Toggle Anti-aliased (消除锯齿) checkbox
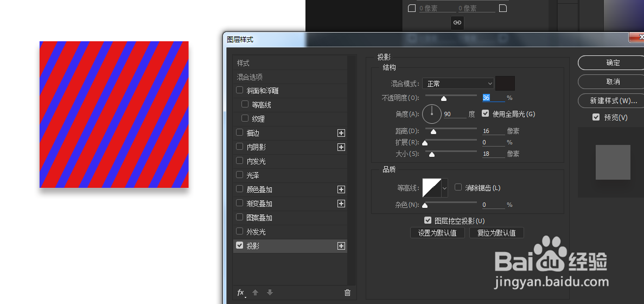The width and height of the screenshot is (644, 304). coord(458,187)
